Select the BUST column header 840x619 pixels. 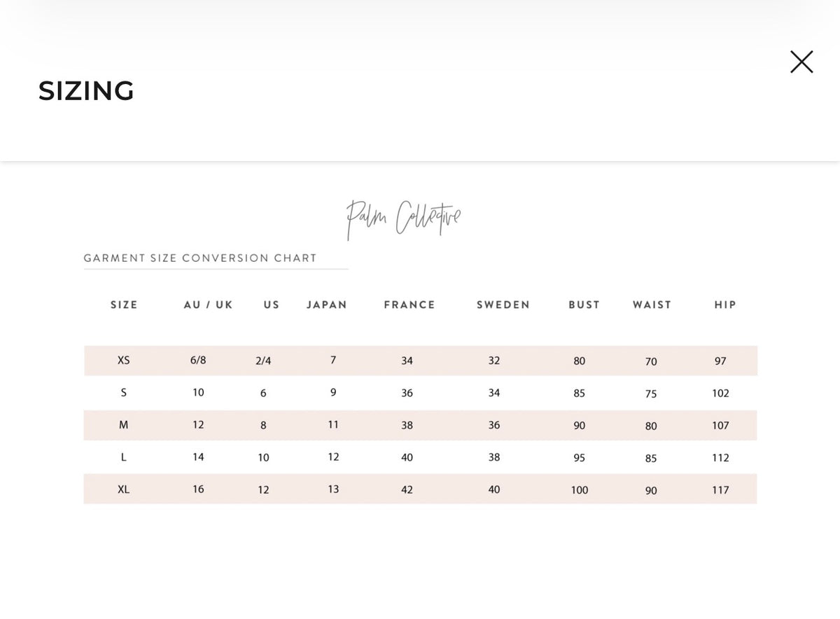click(584, 305)
